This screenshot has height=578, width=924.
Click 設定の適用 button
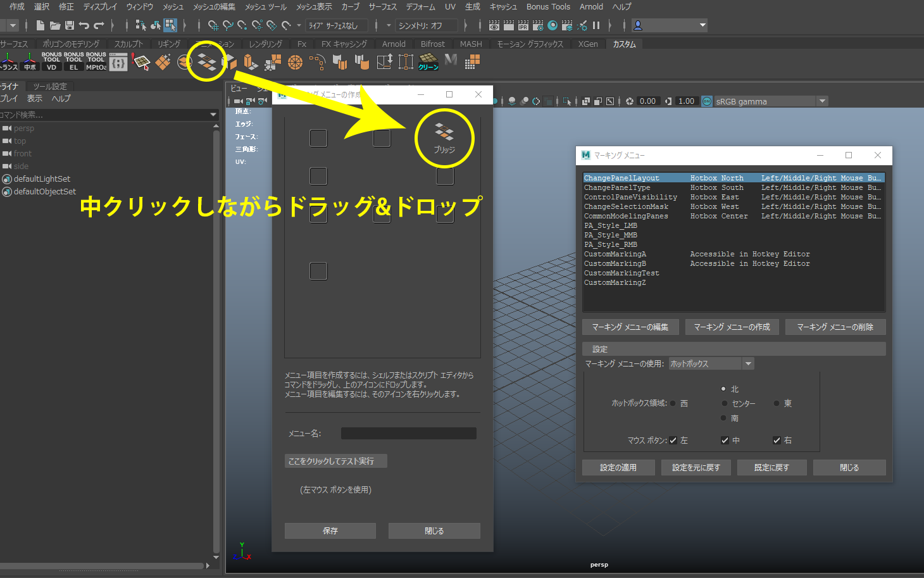618,468
